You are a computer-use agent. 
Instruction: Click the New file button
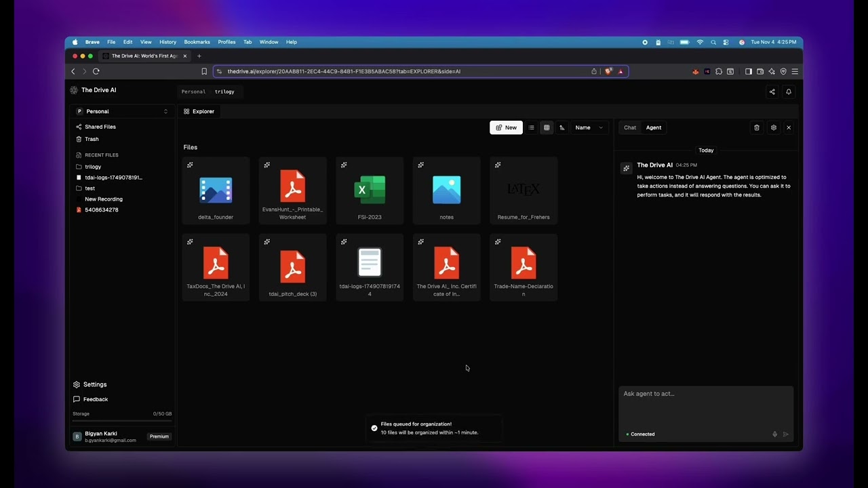[x=506, y=127]
